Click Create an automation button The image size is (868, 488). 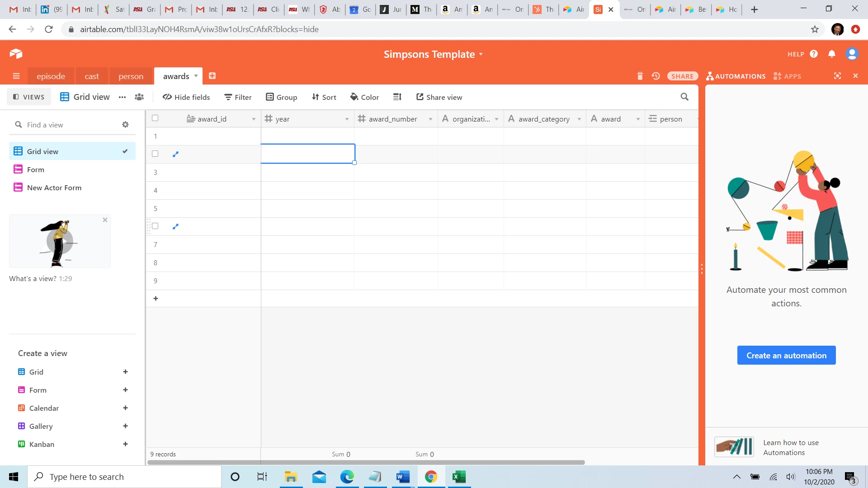click(786, 355)
